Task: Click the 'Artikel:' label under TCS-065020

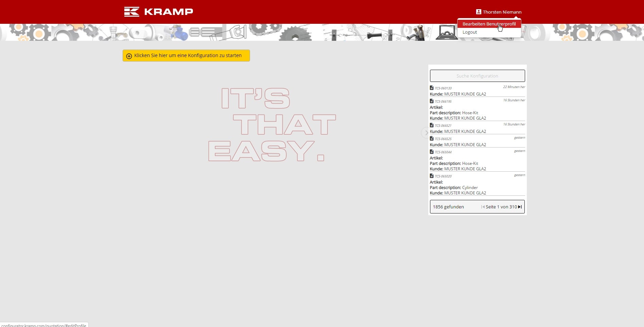Action: click(x=436, y=182)
